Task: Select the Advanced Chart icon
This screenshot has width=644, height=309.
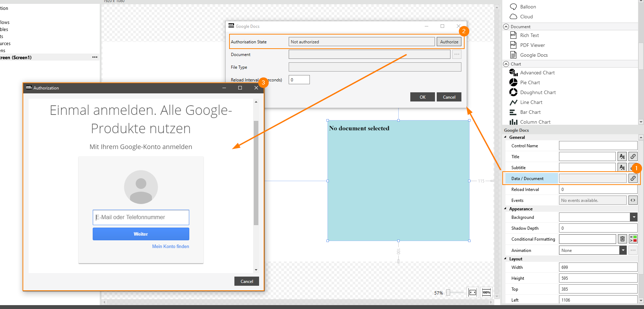Action: [514, 73]
